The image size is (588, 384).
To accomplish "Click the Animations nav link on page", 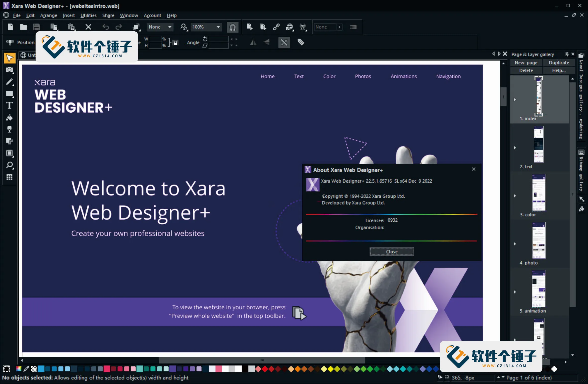I will tap(404, 76).
